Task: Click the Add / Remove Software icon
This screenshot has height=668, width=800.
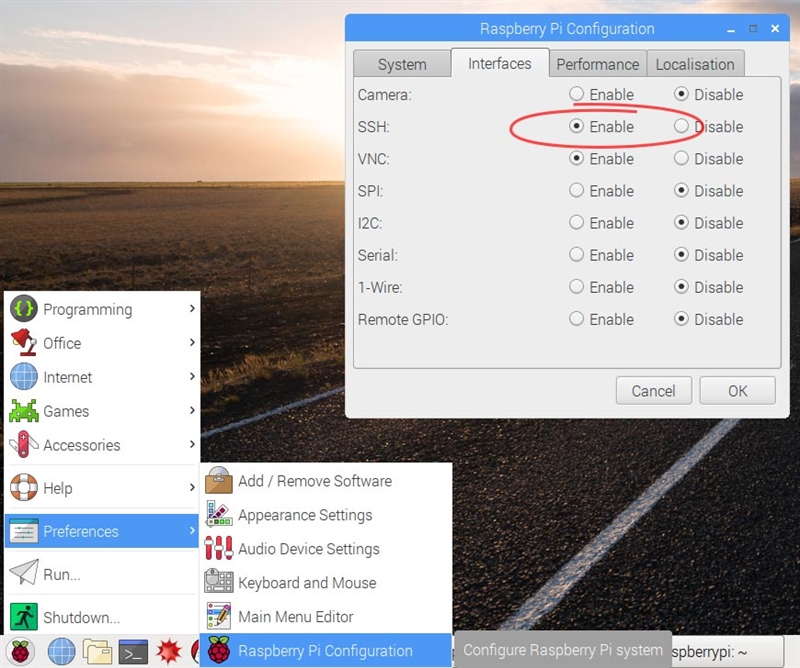Action: point(218,481)
